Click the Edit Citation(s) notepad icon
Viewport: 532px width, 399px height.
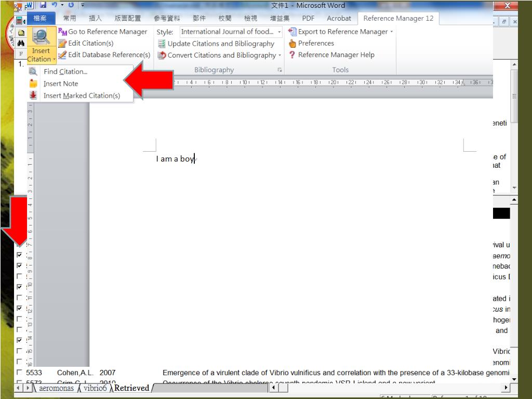pyautogui.click(x=62, y=44)
